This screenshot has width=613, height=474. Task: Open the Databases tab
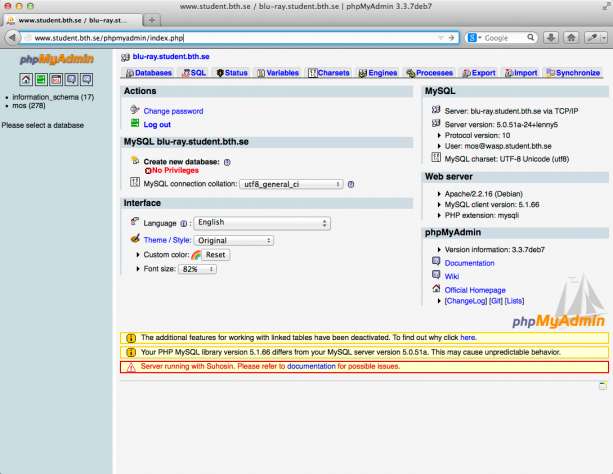click(x=149, y=73)
